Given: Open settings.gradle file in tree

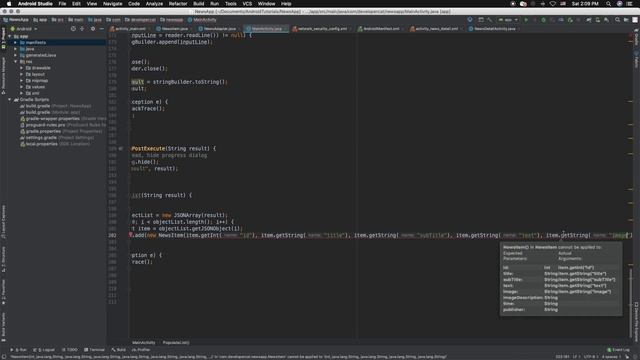Looking at the screenshot, I should (57, 138).
